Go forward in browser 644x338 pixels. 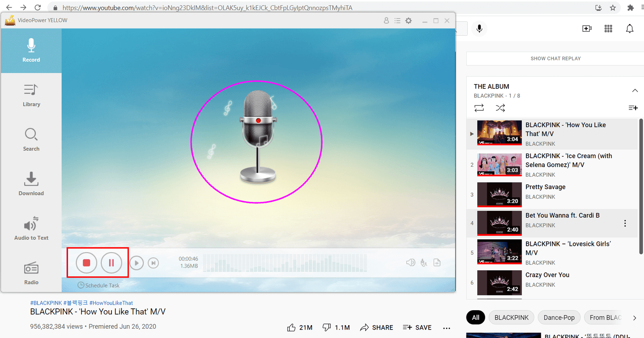pyautogui.click(x=23, y=8)
